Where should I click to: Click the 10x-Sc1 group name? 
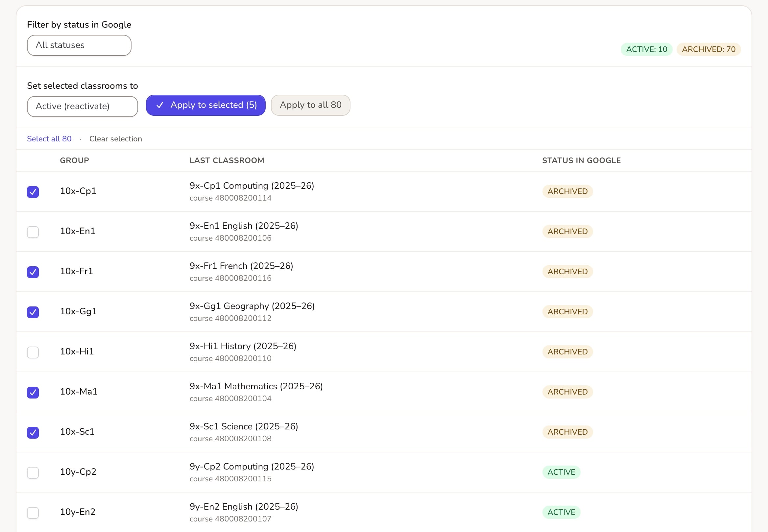coord(77,432)
